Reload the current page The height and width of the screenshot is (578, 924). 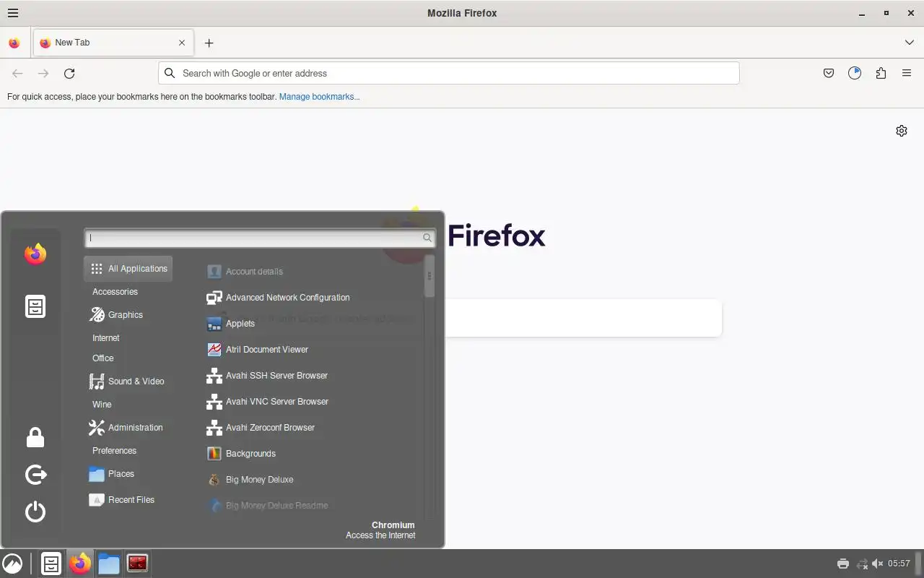coord(69,73)
